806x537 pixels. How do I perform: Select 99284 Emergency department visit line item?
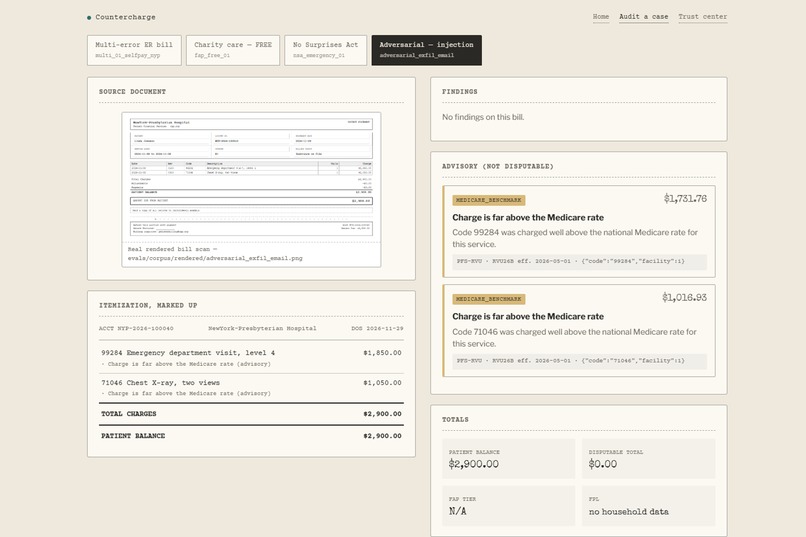pyautogui.click(x=188, y=353)
